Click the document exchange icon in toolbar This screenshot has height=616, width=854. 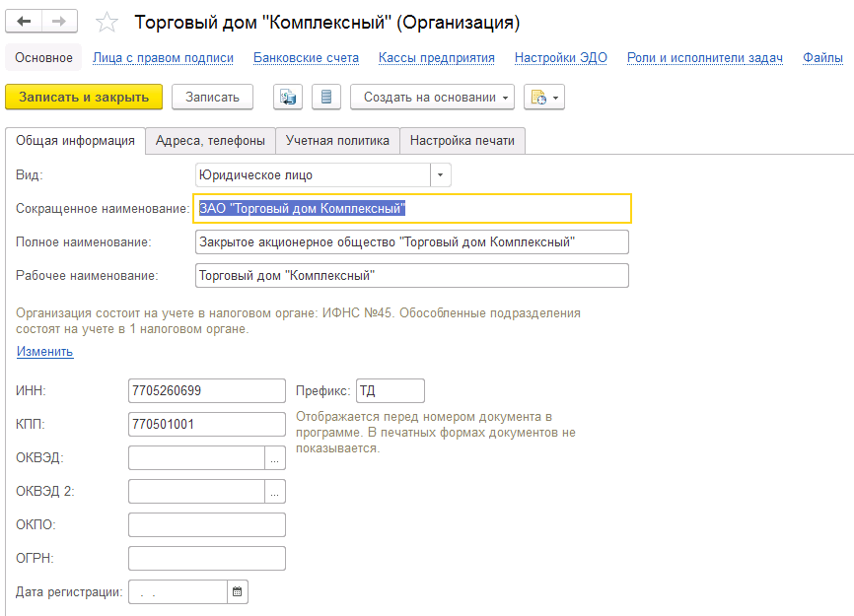(288, 97)
